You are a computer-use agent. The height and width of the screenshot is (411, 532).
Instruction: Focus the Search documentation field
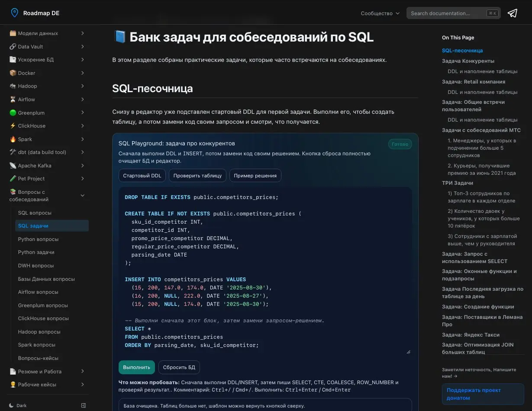pos(453,13)
